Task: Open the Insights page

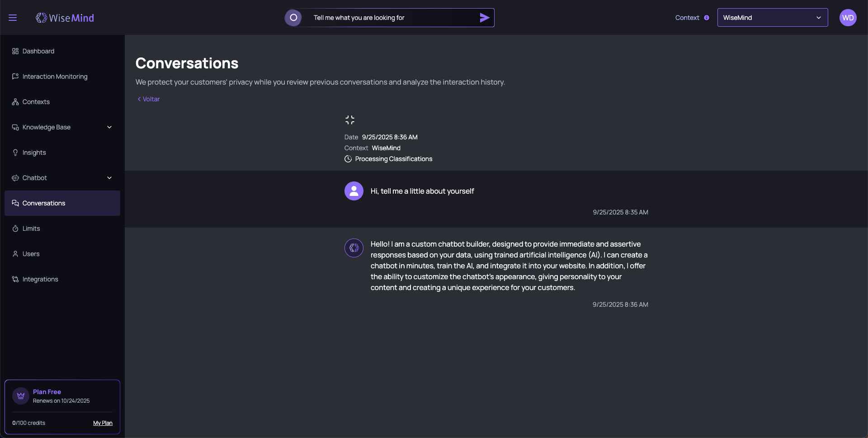Action: [x=34, y=152]
